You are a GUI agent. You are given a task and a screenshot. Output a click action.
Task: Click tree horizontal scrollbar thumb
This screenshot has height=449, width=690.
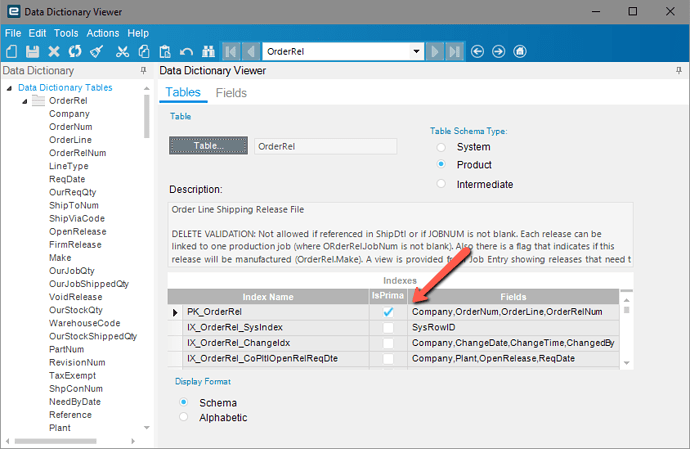pyautogui.click(x=55, y=441)
